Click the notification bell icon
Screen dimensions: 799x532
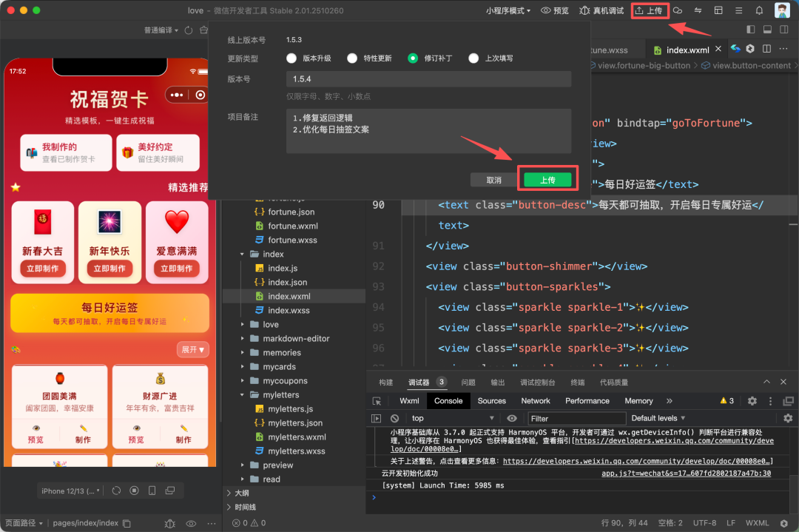click(759, 10)
